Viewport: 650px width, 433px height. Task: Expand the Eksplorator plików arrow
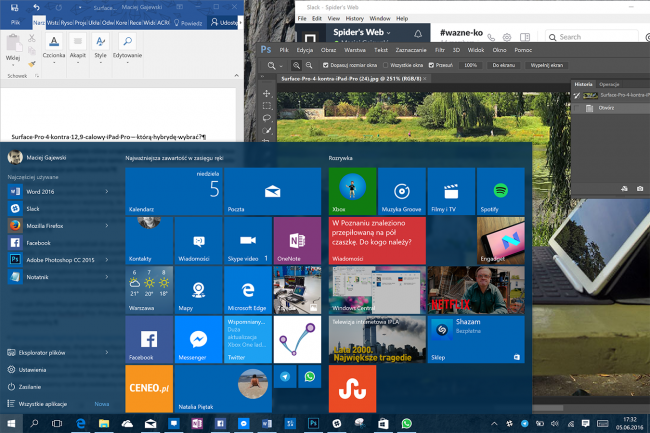click(107, 353)
